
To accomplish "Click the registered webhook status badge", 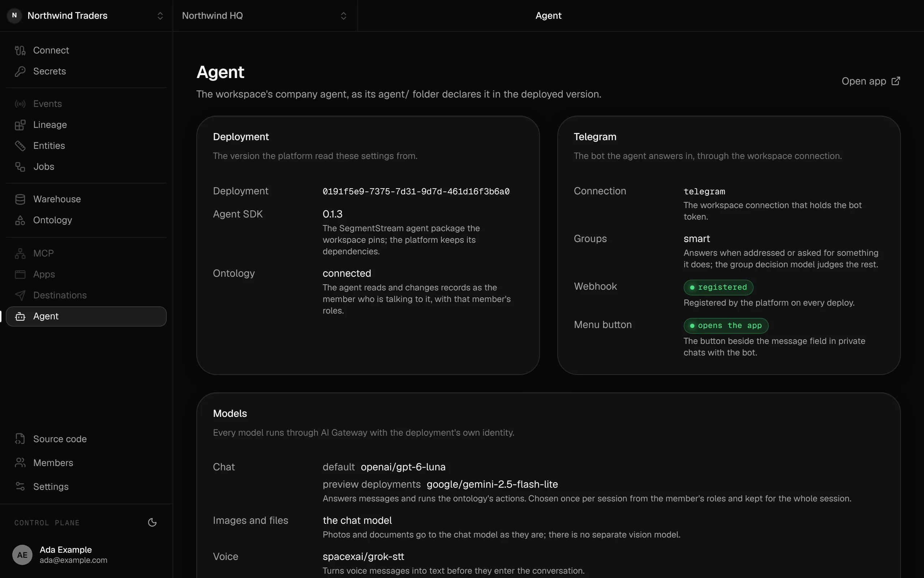I will tap(718, 288).
